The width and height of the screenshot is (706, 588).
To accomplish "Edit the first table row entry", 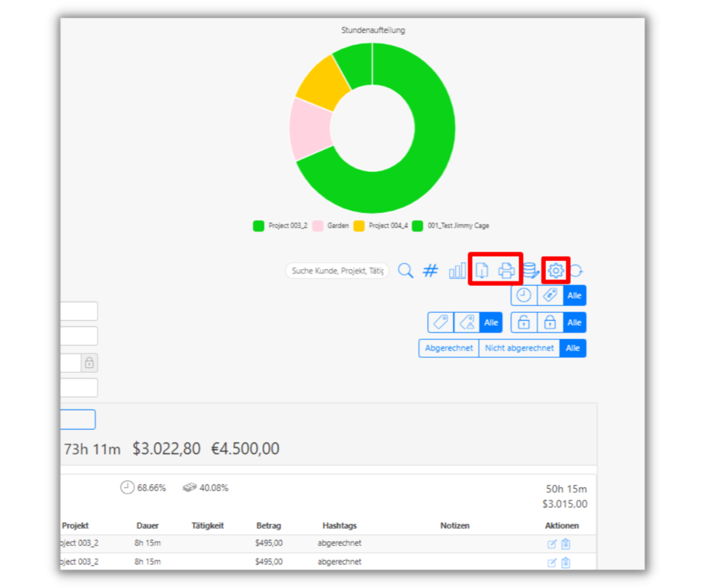I will click(x=552, y=544).
